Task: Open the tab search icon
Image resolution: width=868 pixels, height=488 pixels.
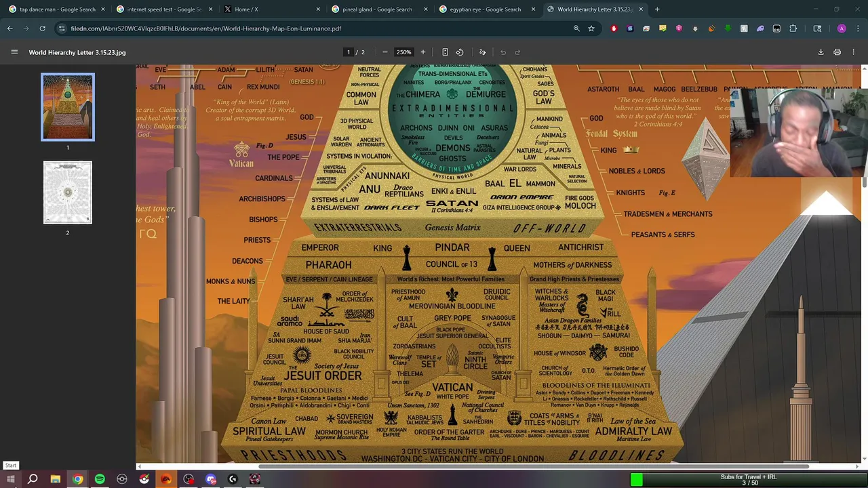Action: tap(817, 28)
